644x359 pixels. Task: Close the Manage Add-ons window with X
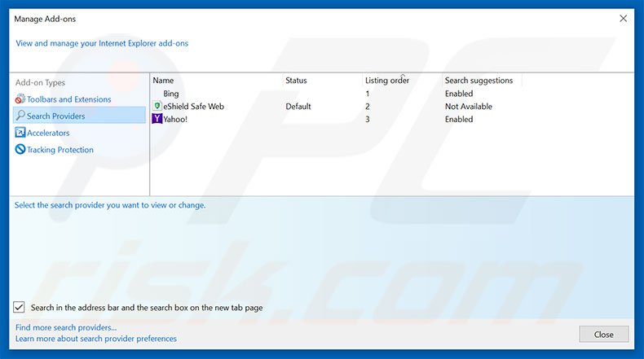623,19
